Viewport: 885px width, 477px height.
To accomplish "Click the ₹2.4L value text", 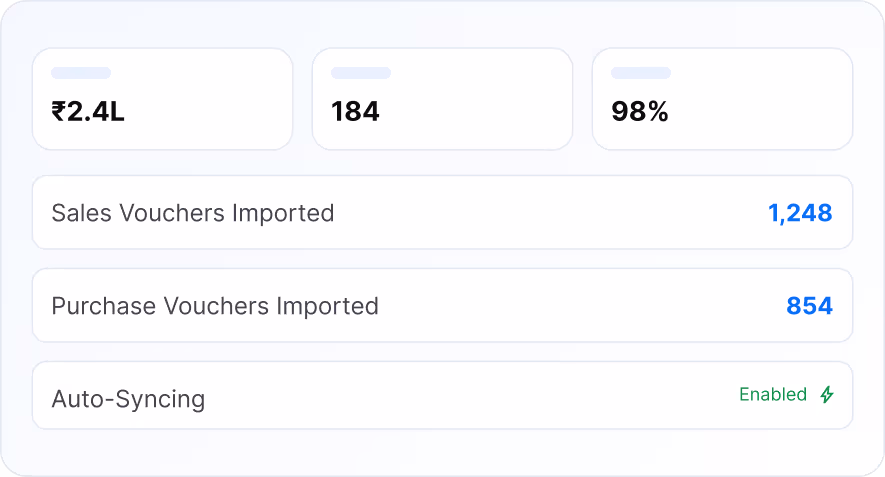I will pos(87,111).
